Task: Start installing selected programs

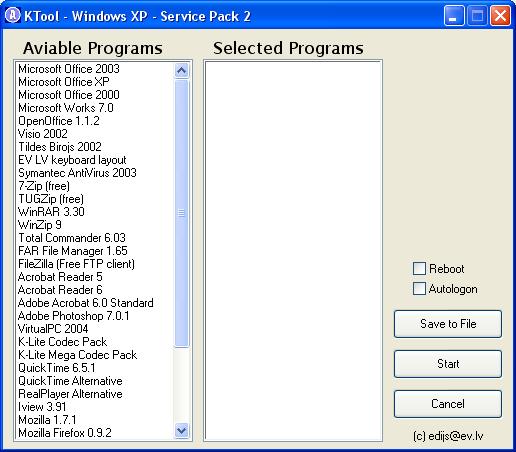Action: pyautogui.click(x=448, y=364)
